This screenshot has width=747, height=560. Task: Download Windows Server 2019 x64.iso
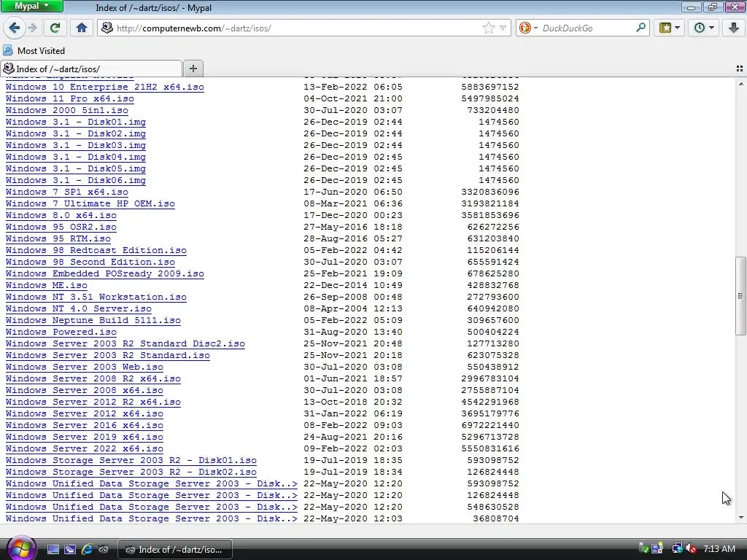pos(85,437)
